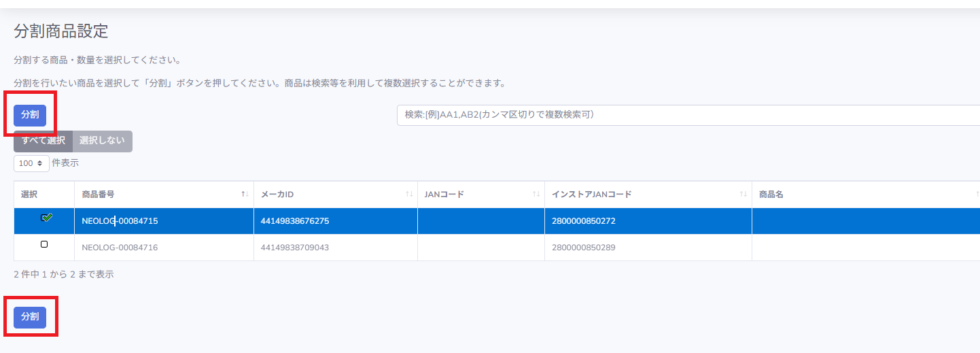Deselect all with 選択しない button
The height and width of the screenshot is (353, 980).
pos(102,141)
